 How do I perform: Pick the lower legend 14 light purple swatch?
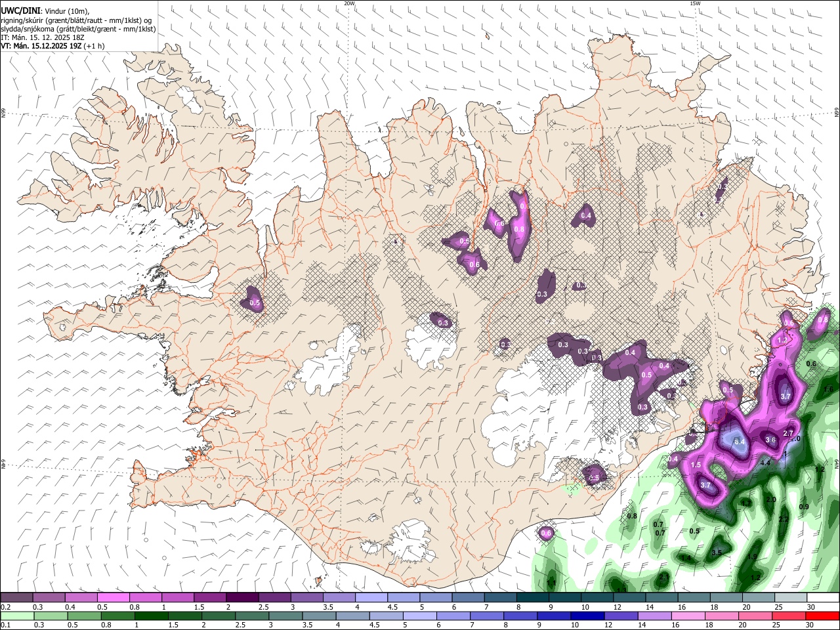click(x=655, y=616)
